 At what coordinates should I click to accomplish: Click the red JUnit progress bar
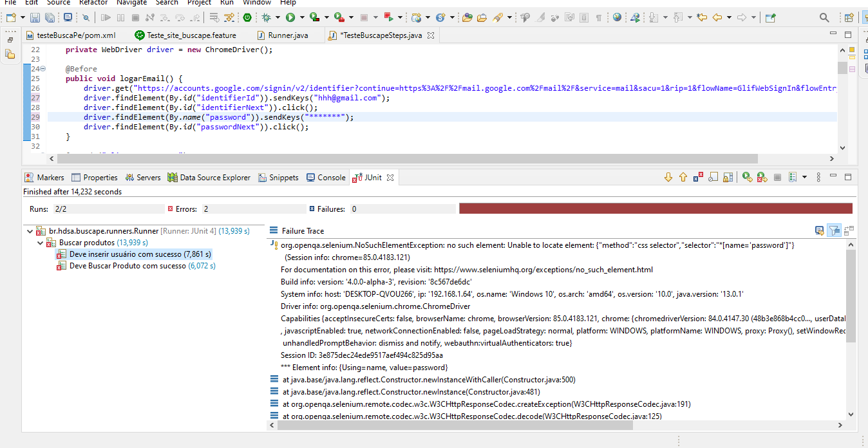tap(655, 209)
